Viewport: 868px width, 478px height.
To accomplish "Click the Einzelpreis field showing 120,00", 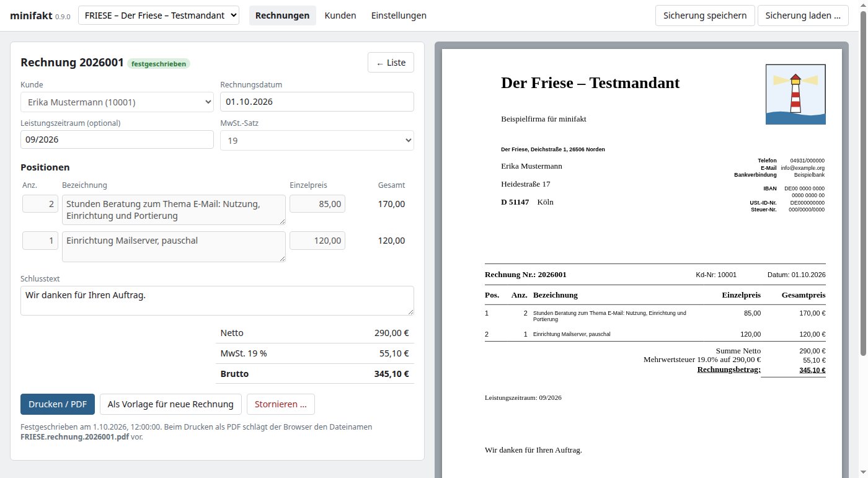I will click(317, 241).
